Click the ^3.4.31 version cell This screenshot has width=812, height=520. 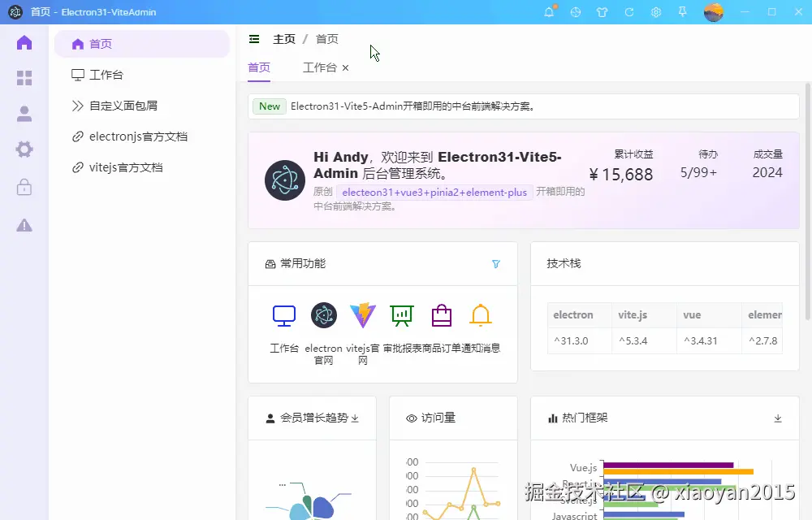point(709,340)
